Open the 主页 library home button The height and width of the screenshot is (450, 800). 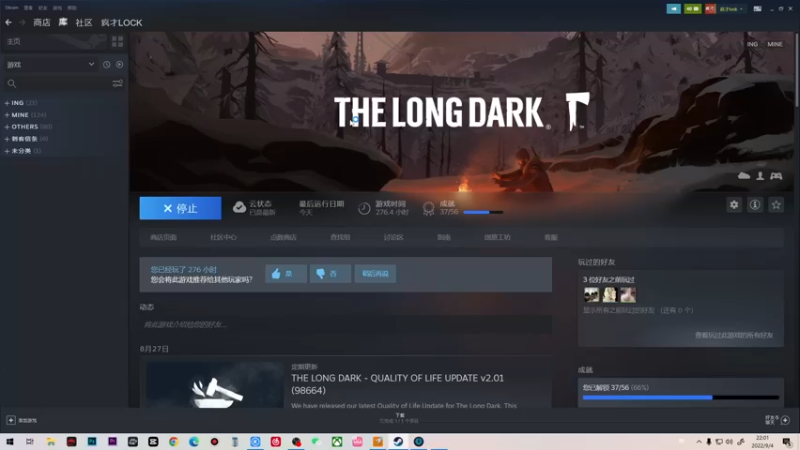pos(14,41)
